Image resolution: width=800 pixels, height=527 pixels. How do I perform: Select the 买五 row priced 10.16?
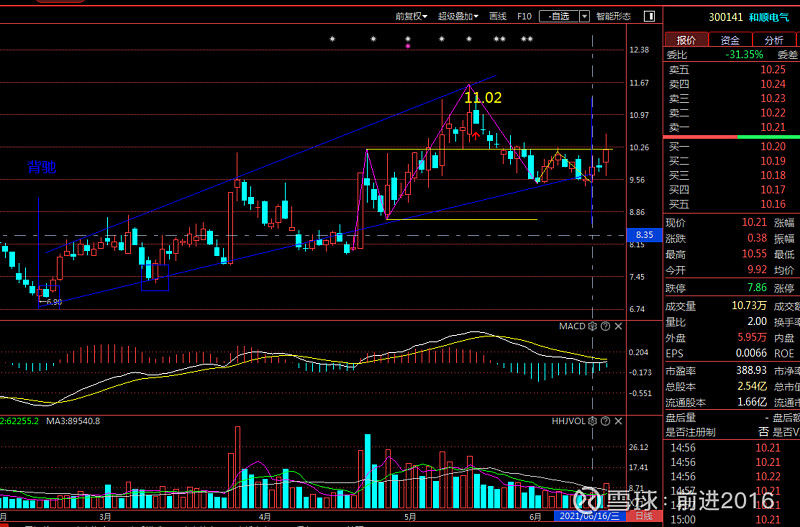(732, 205)
